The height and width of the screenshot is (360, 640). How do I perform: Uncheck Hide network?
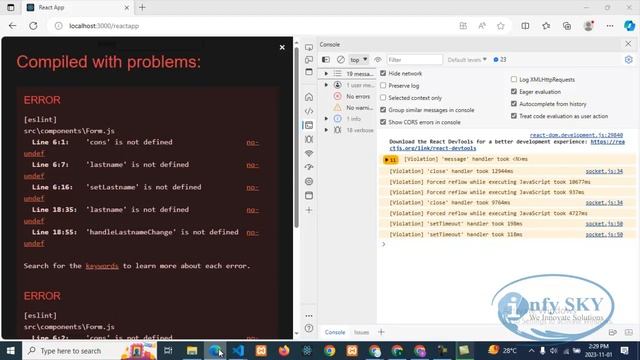click(x=383, y=73)
